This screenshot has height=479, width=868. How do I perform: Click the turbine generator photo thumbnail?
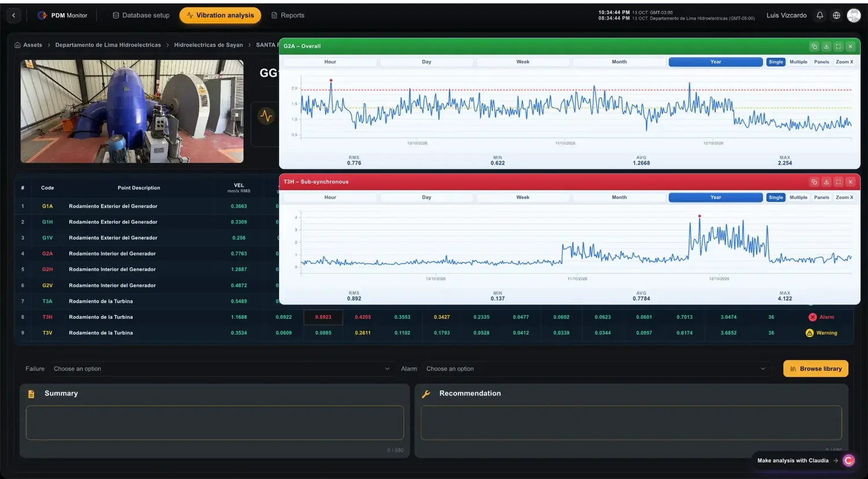pyautogui.click(x=132, y=111)
